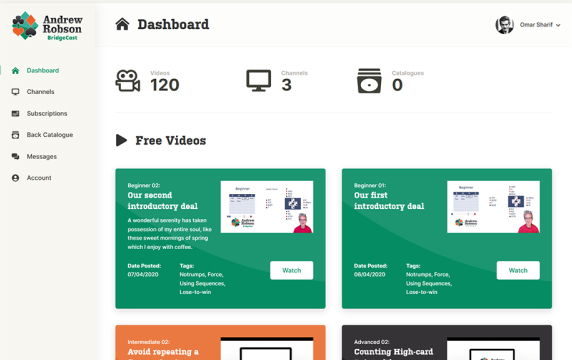572x360 pixels.
Task: Open the Beginner 01 video thumbnail
Action: click(493, 207)
